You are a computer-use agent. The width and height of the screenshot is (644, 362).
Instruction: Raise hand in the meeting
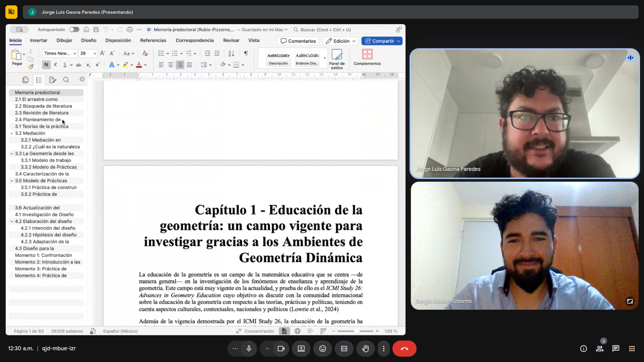coord(365,348)
